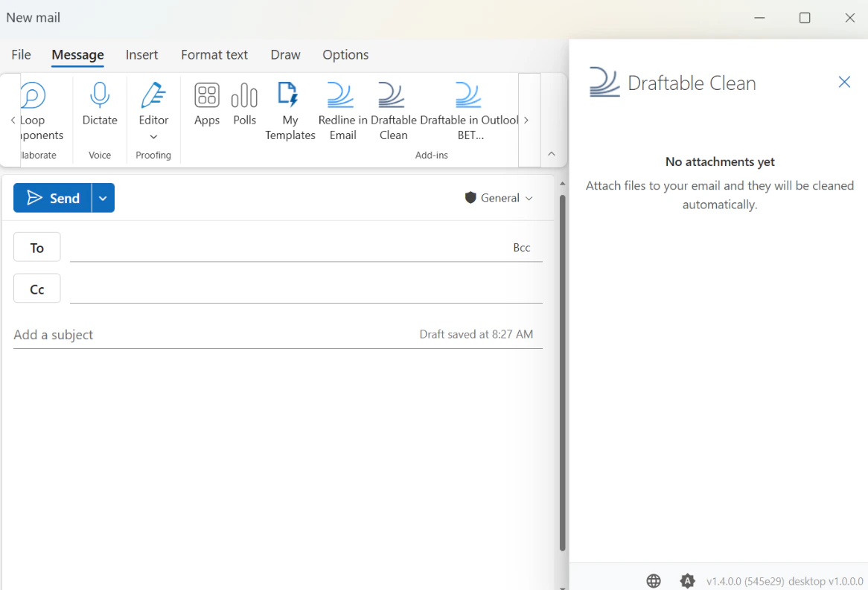Click in the Cc address field
Viewport: 868px width, 590px height.
tap(306, 289)
